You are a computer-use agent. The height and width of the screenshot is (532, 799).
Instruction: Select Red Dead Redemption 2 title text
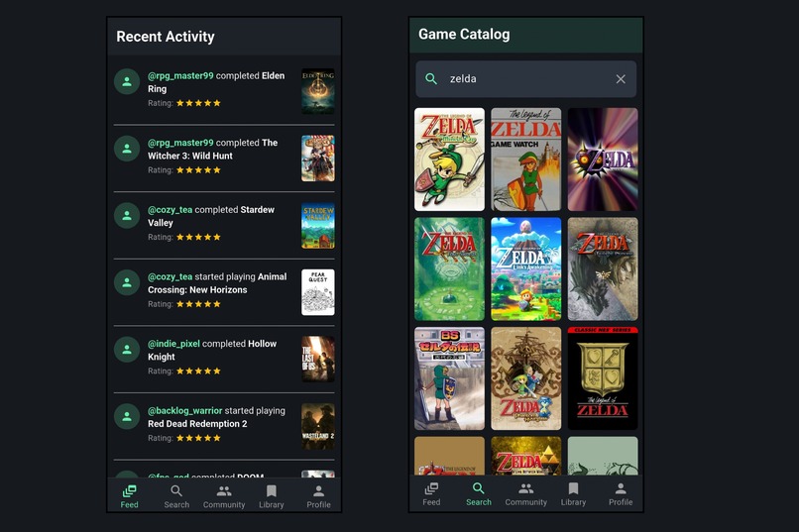pyautogui.click(x=197, y=424)
